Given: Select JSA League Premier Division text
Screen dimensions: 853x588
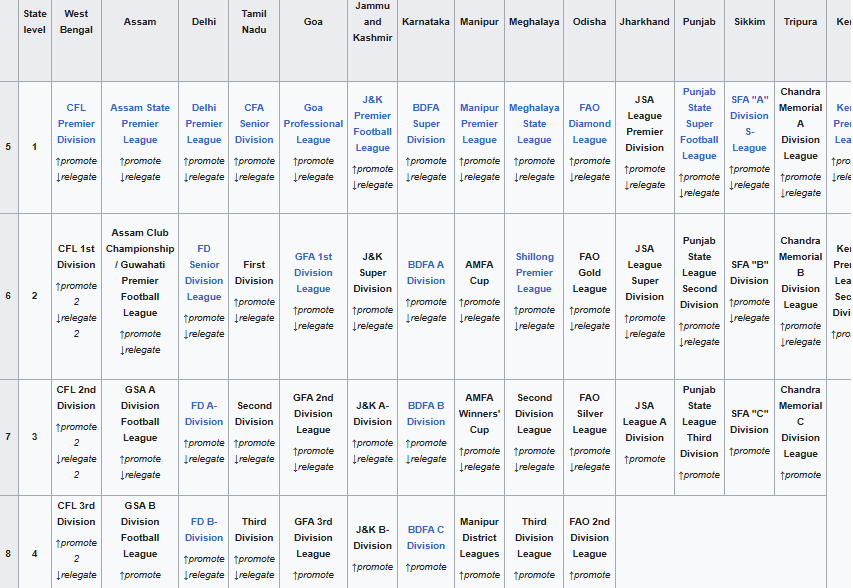Looking at the screenshot, I should click(645, 123).
